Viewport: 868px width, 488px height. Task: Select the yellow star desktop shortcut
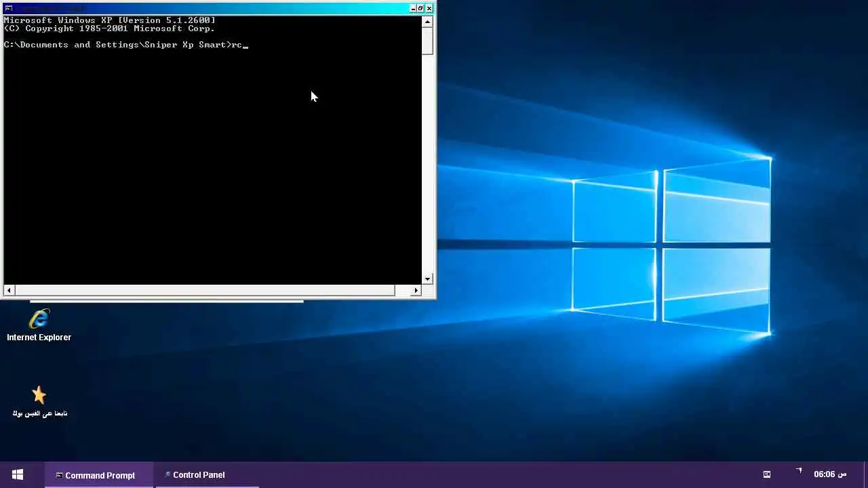pos(39,394)
